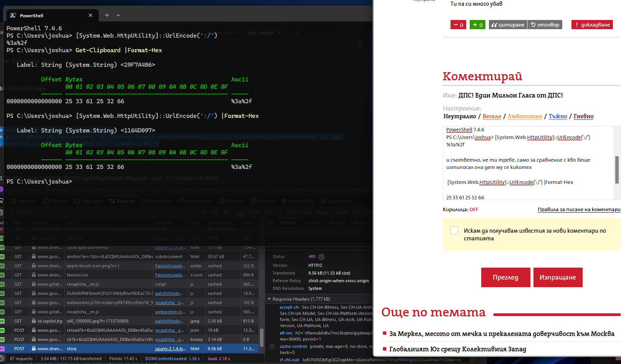The height and width of the screenshot is (364, 621).
Task: Upvote the comment with plus button
Action: coord(477,25)
